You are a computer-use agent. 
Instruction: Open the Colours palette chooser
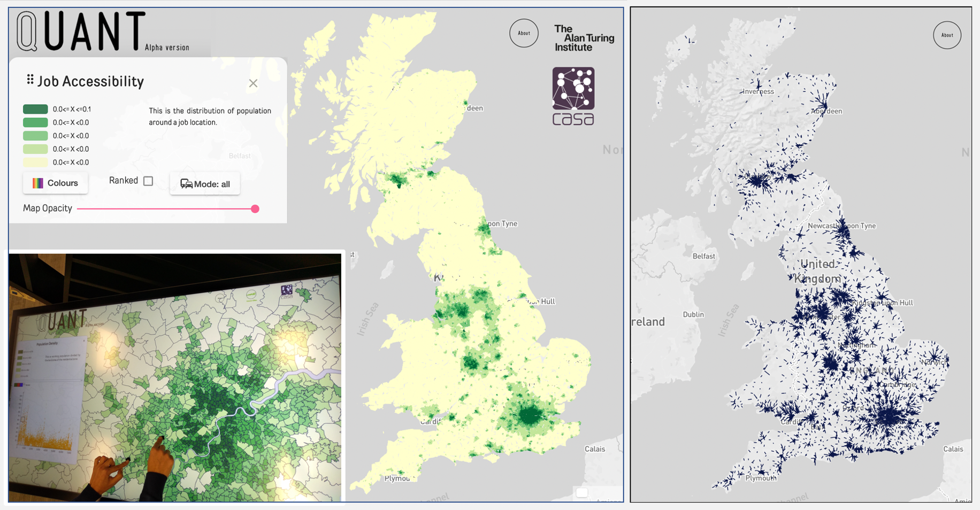tap(56, 183)
